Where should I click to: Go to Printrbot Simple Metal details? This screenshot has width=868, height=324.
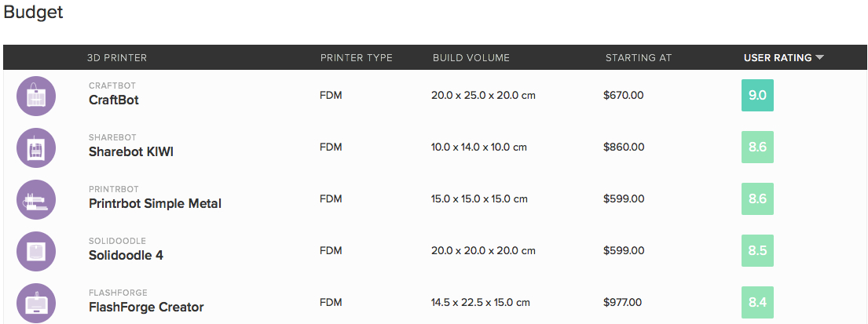tap(155, 203)
